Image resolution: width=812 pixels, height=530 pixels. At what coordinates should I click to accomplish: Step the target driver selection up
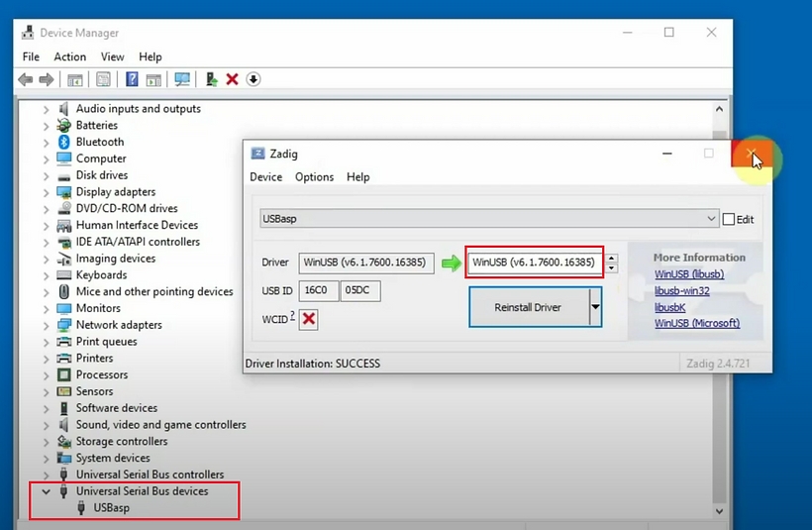[x=611, y=259]
